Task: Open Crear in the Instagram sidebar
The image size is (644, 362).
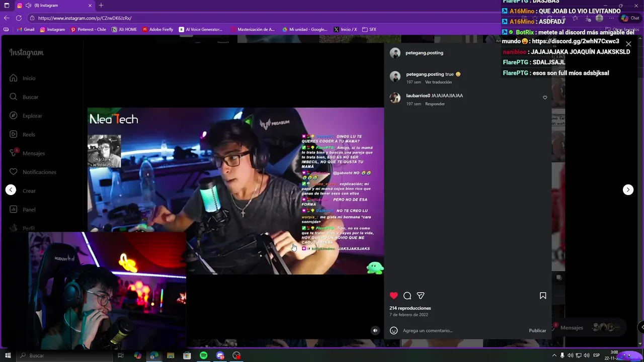Action: 23,191
